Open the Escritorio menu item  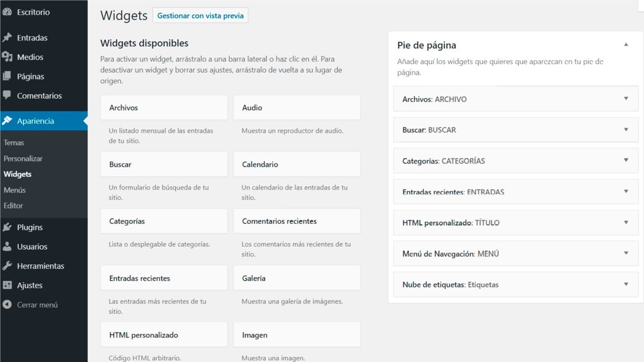[33, 12]
